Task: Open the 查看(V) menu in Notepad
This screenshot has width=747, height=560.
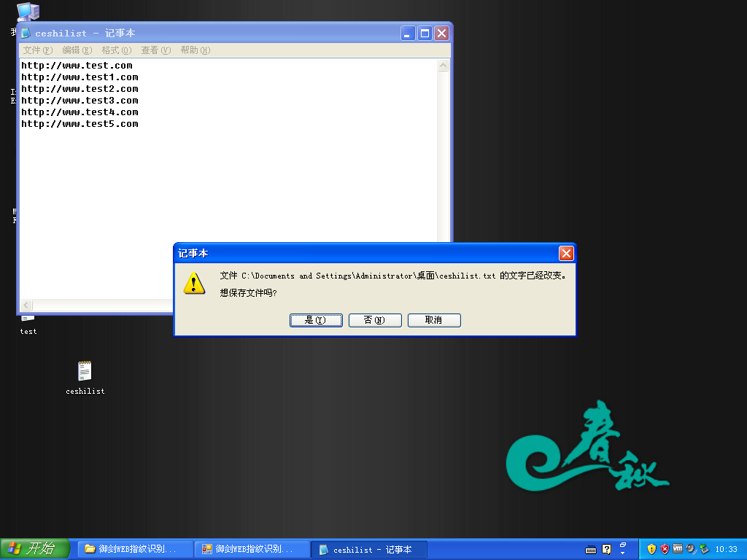Action: [156, 50]
